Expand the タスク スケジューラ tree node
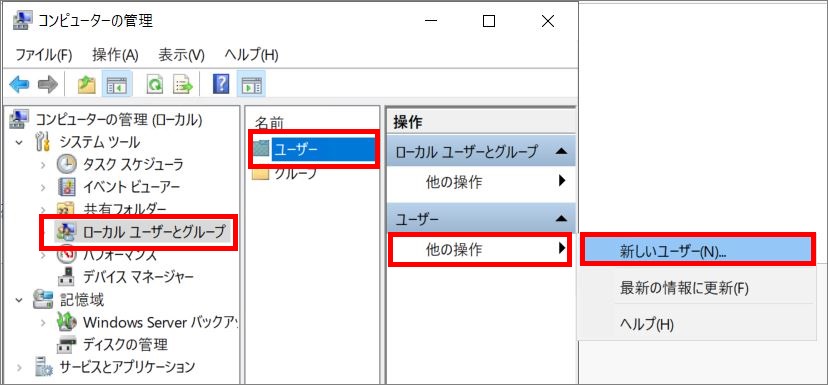Screen dimensions: 828x385 (x=43, y=165)
